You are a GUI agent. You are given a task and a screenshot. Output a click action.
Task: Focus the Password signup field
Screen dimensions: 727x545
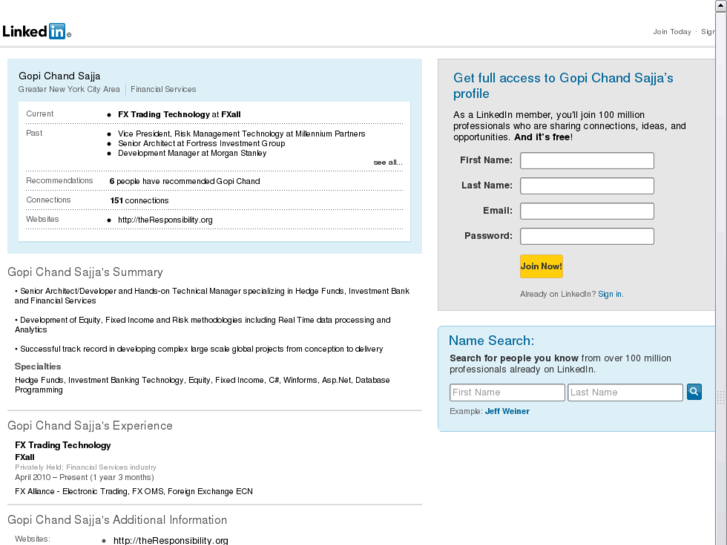[587, 236]
